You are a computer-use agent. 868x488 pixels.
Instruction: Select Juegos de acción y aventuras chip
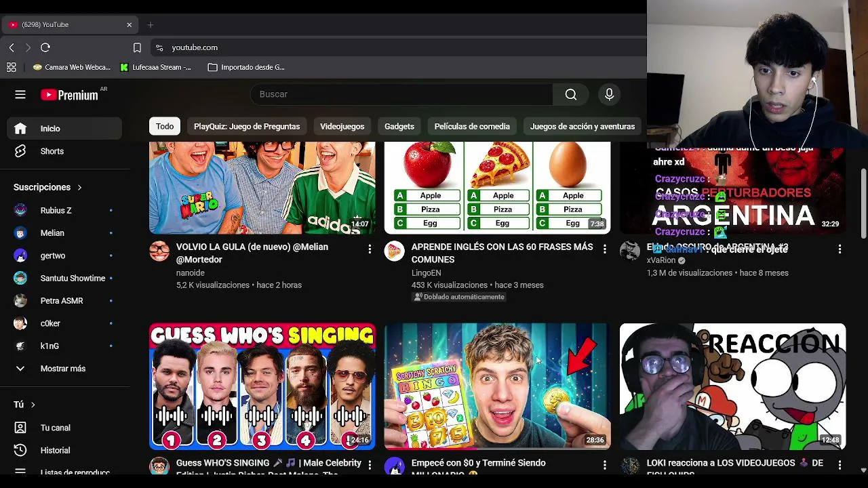pyautogui.click(x=583, y=127)
